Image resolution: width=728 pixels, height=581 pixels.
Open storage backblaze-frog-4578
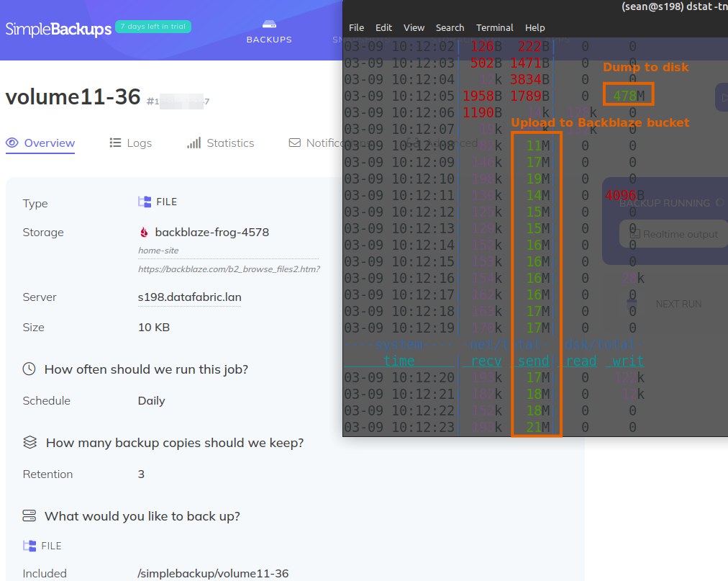pyautogui.click(x=211, y=233)
